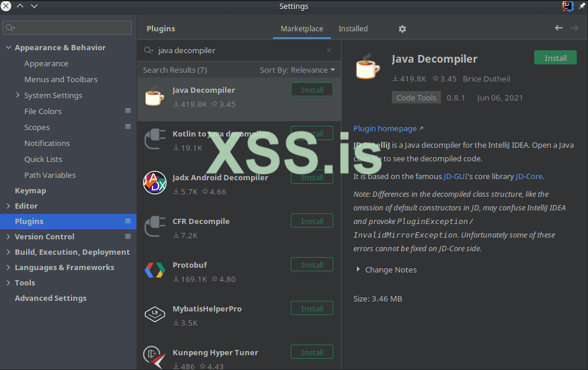Click the IntelliJ IDEA icon in title bar
This screenshot has height=370, width=588.
tap(567, 6)
